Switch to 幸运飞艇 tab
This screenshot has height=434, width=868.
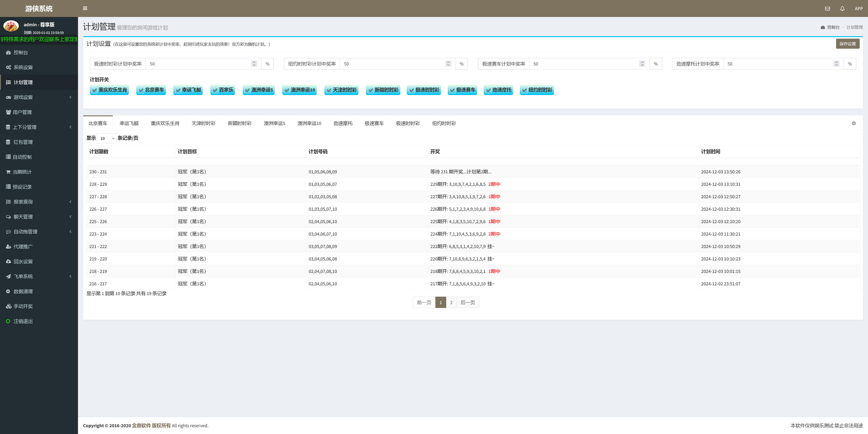coord(129,123)
